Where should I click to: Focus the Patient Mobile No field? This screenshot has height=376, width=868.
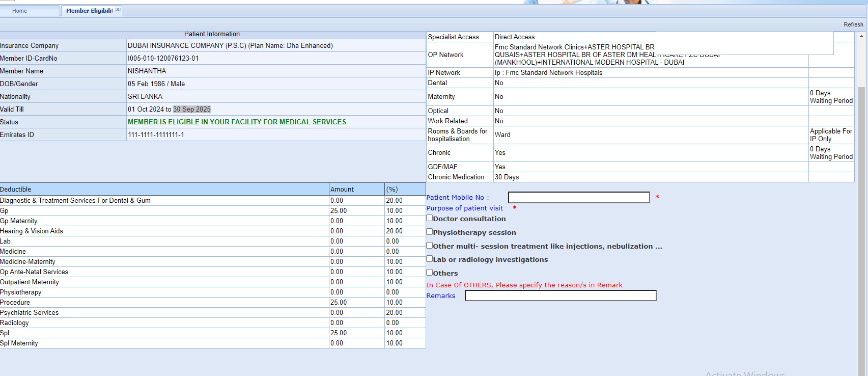(x=578, y=198)
